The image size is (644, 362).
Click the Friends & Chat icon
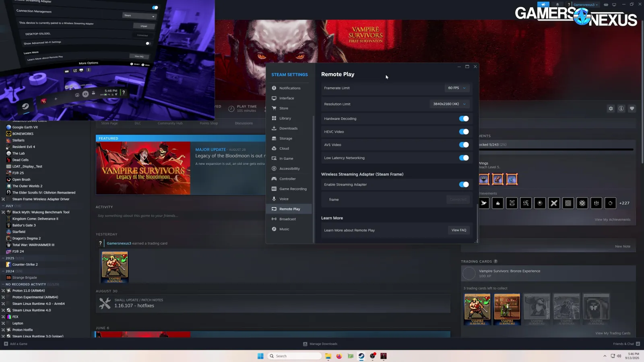coord(638,344)
